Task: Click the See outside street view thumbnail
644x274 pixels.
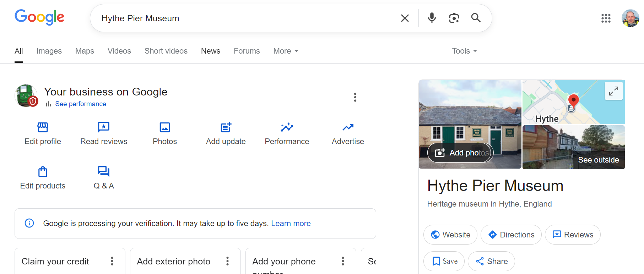Action: (x=574, y=147)
